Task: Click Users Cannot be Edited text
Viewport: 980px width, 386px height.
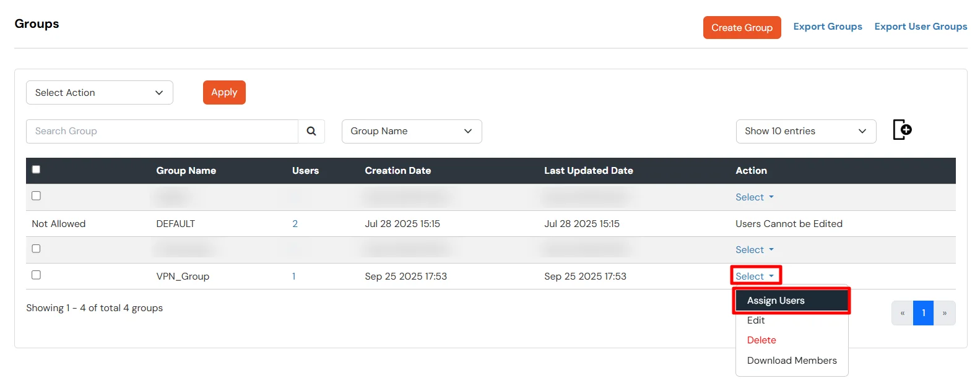Action: (x=789, y=224)
